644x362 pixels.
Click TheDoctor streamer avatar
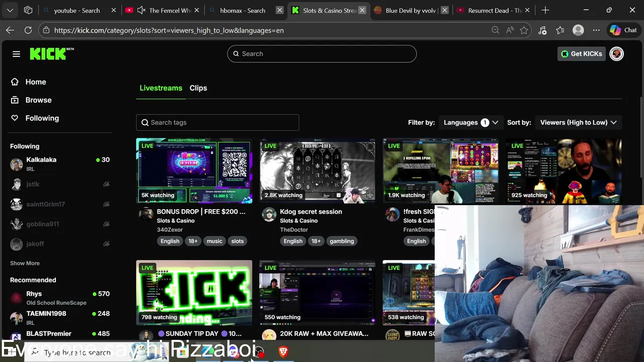(269, 215)
